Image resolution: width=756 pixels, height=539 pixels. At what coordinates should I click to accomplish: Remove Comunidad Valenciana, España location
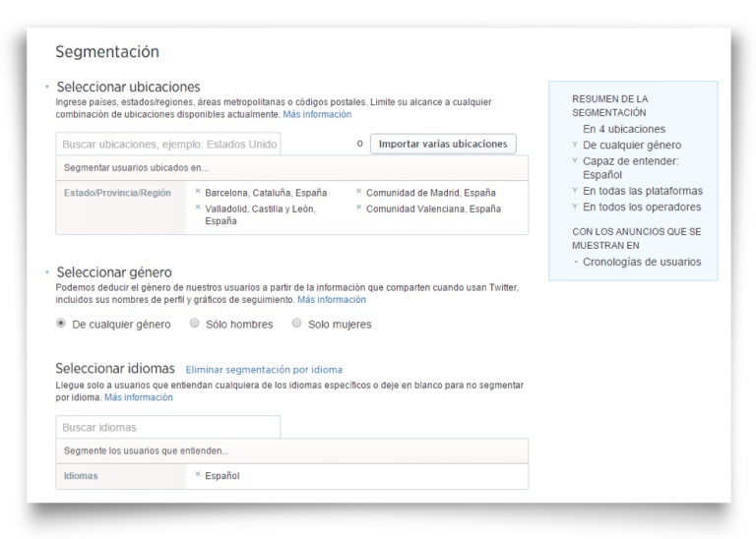pos(358,208)
